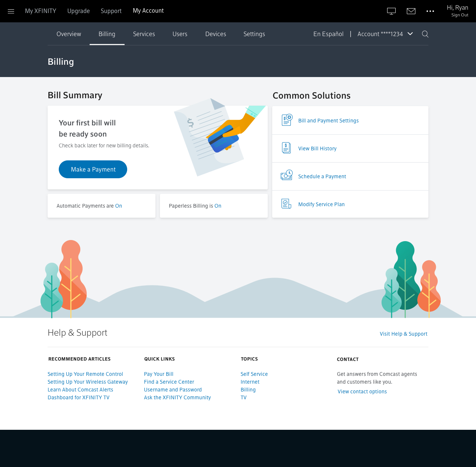Open the Billing topic in footer
The height and width of the screenshot is (467, 476).
[248, 390]
